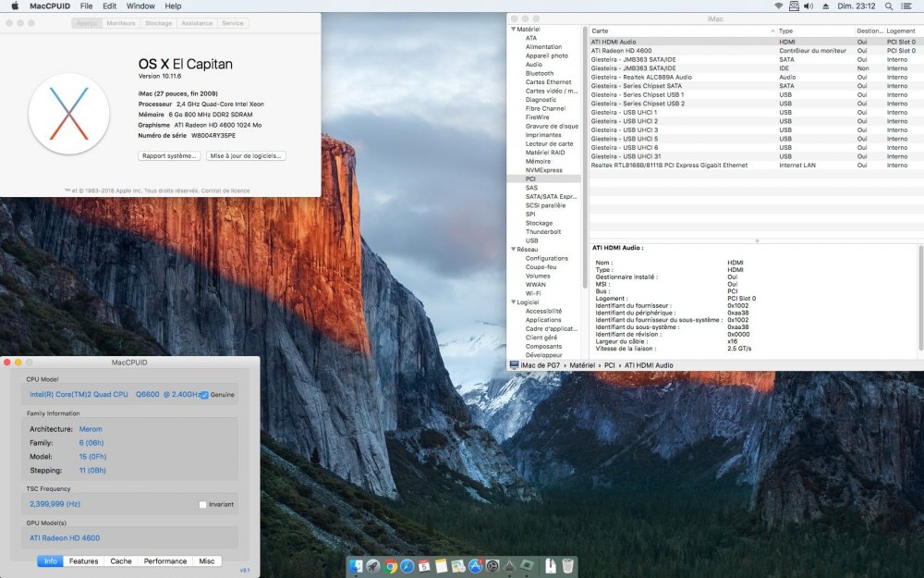The width and height of the screenshot is (924, 578).
Task: Click the sidebar scrollbar in iMac window
Action: click(x=585, y=157)
